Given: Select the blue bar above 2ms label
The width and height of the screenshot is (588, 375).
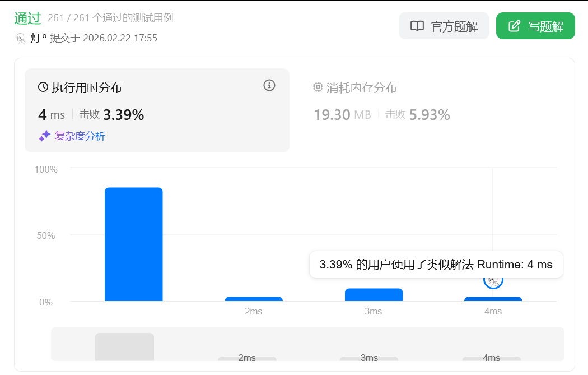Looking at the screenshot, I should point(254,299).
